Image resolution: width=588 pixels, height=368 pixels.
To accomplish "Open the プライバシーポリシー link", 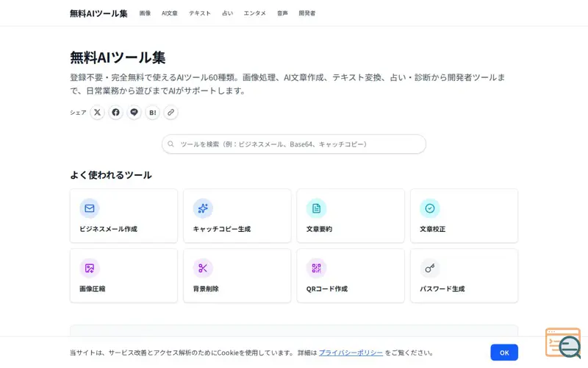I will [x=351, y=353].
